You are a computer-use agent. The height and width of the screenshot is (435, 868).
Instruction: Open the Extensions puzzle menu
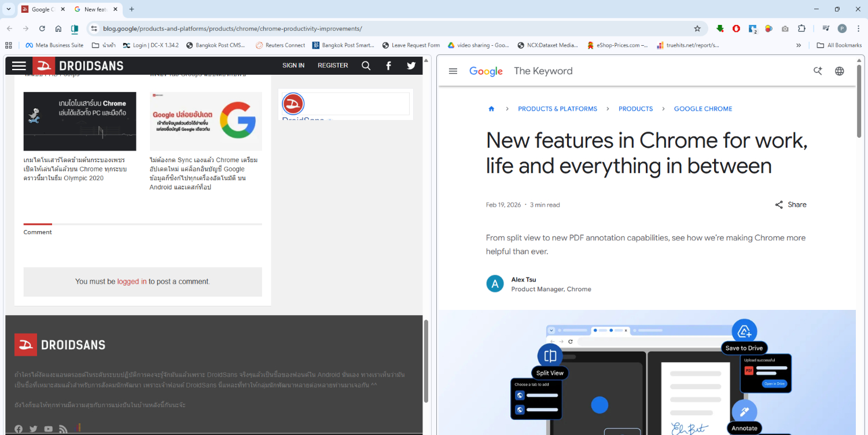tap(801, 28)
